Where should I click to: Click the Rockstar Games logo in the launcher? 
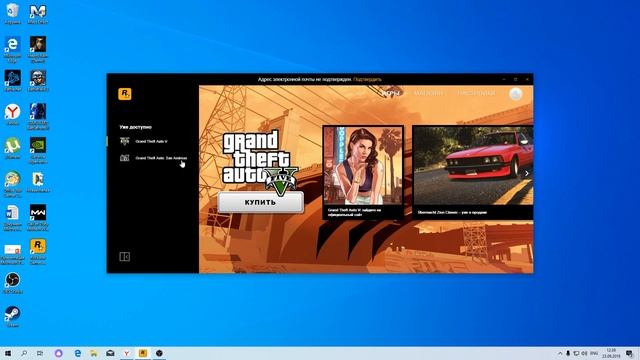pyautogui.click(x=125, y=94)
